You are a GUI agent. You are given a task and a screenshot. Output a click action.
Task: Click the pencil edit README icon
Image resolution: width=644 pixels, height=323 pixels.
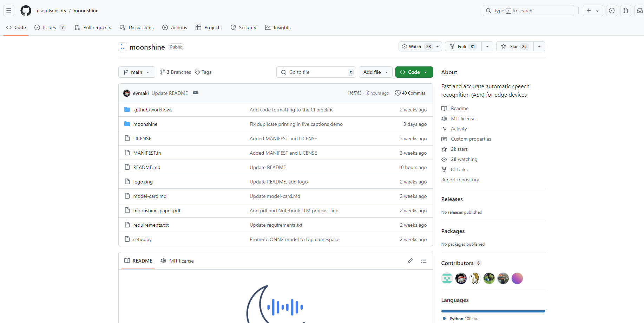pos(410,261)
